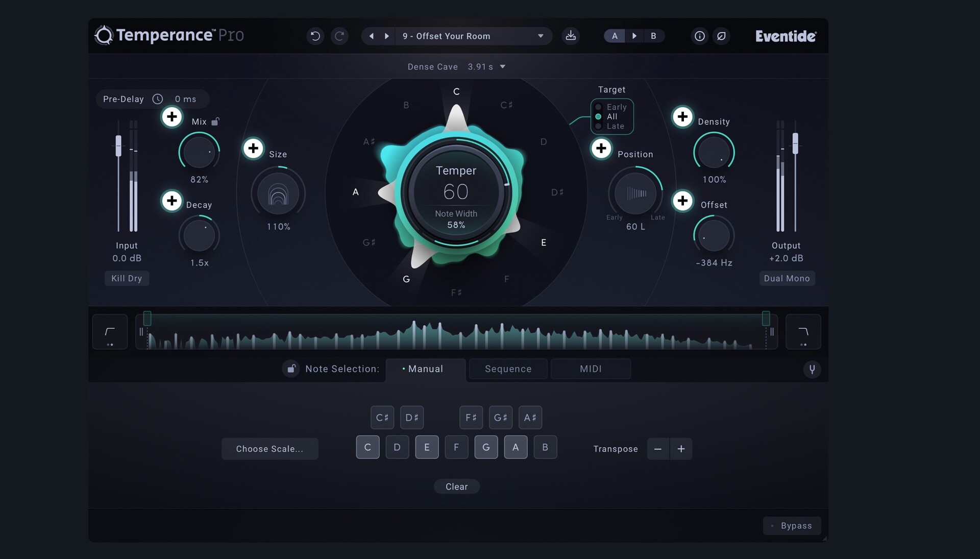The image size is (980, 559).
Task: Click the undo arrow icon
Action: [x=315, y=36]
